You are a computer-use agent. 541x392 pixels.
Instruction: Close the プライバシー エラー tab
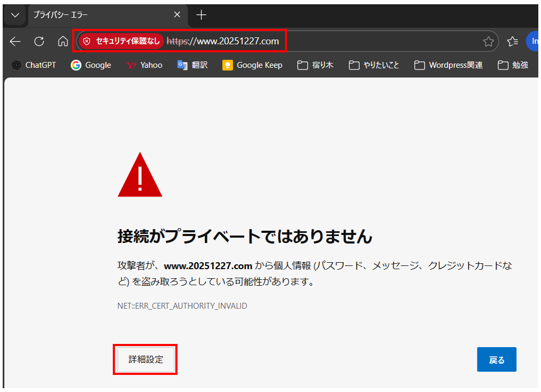[x=177, y=14]
